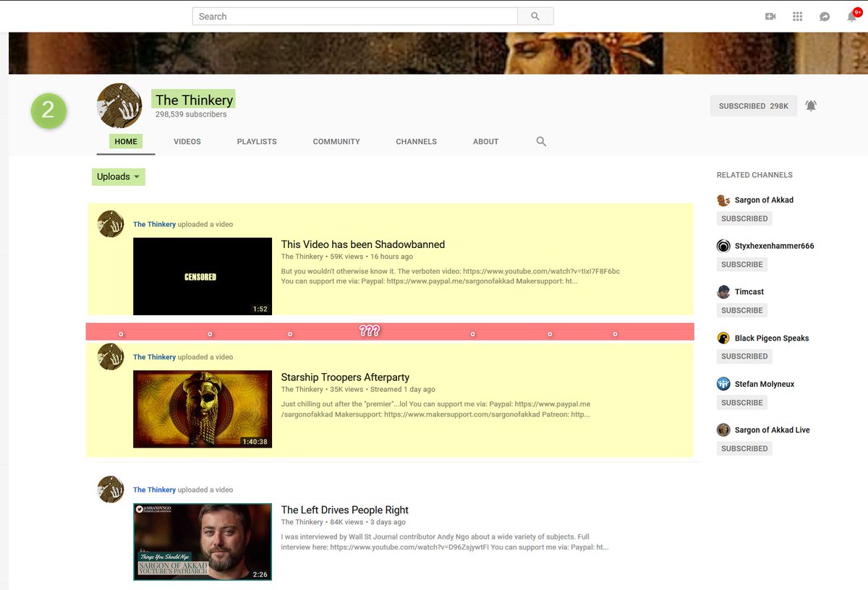868x590 pixels.
Task: Click Styxhexenhammer666 channel avatar
Action: pos(723,246)
